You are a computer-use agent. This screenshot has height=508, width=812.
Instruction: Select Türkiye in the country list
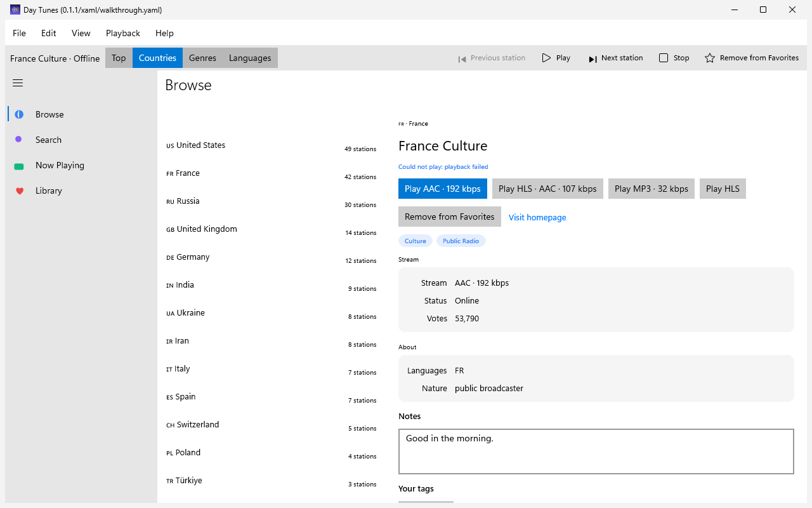click(x=272, y=481)
